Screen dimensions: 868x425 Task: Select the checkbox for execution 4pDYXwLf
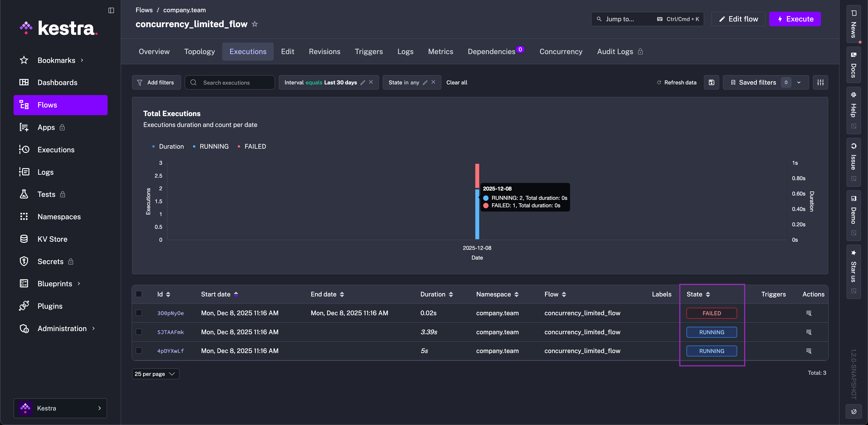[x=139, y=351]
